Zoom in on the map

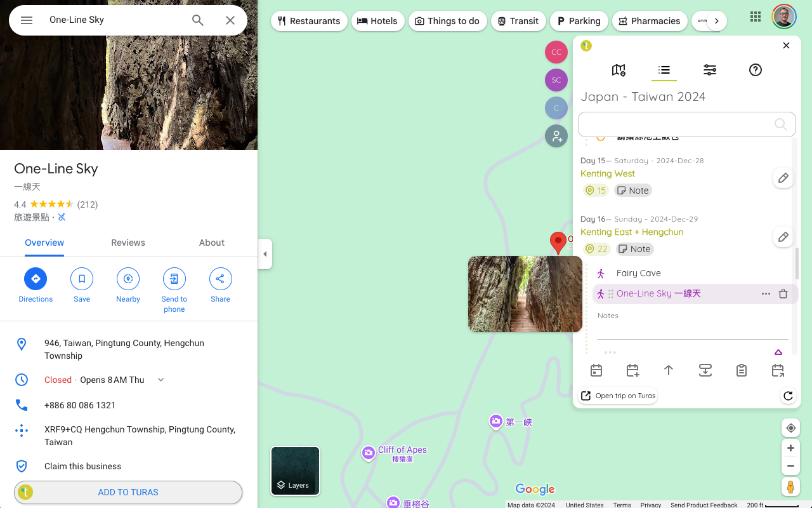click(x=790, y=448)
